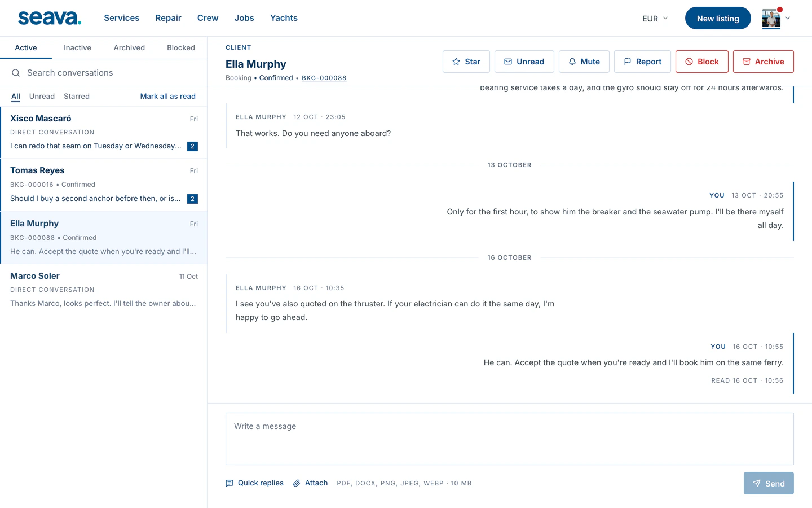812x508 pixels.
Task: Select Ella Murphy in conversation list
Action: click(104, 238)
